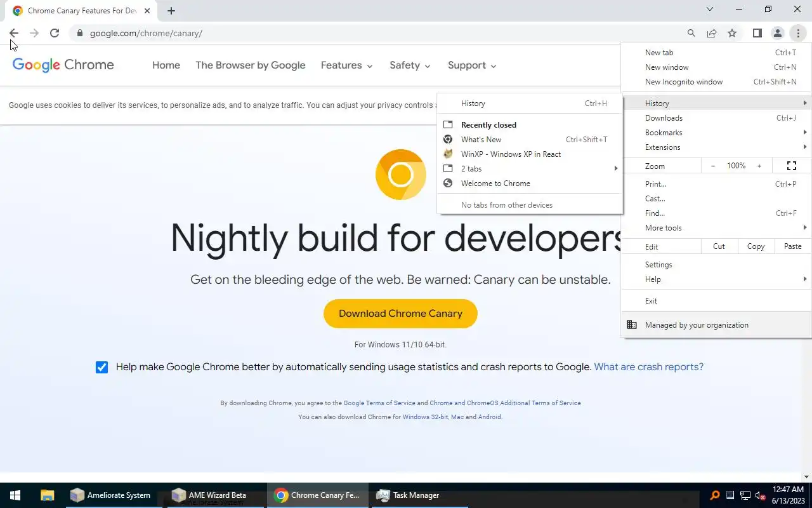Close the Chrome Canary Features tab

click(147, 11)
